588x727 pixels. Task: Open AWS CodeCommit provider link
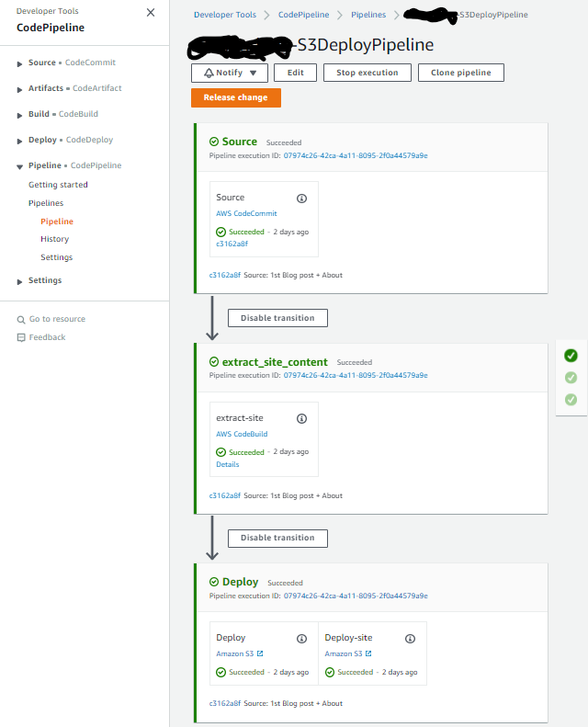pyautogui.click(x=246, y=214)
